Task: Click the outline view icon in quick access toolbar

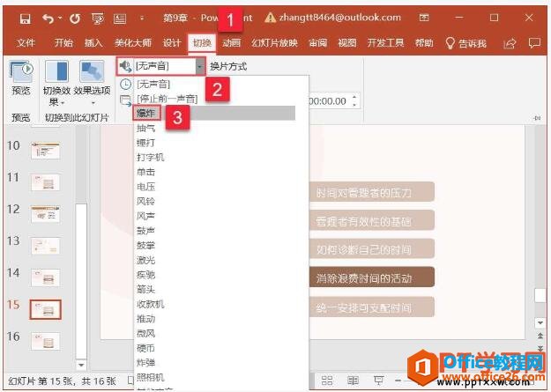Action: click(120, 18)
